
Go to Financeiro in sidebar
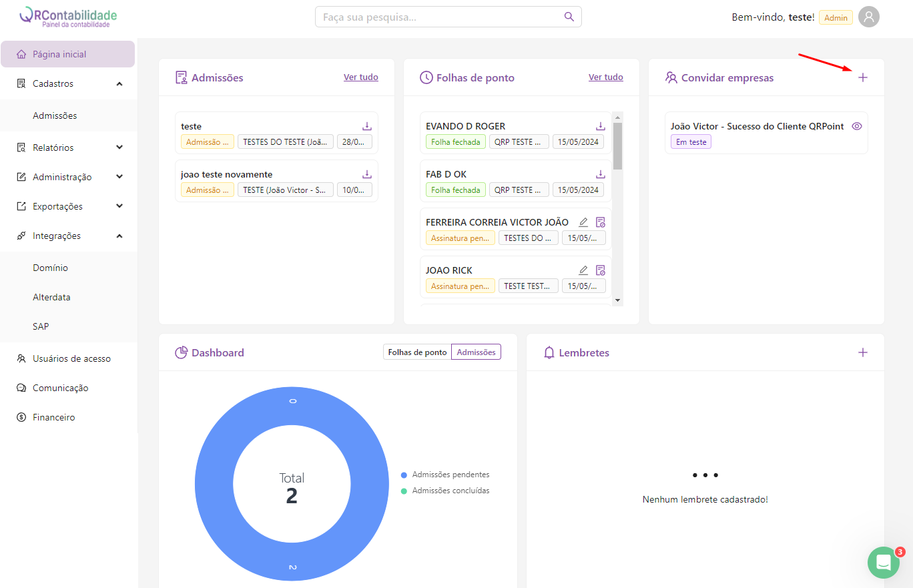click(53, 417)
